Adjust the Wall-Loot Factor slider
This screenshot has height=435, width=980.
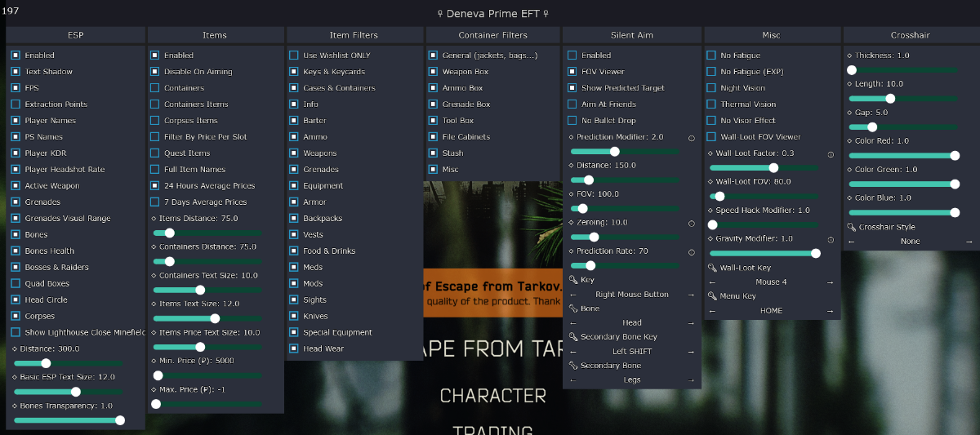point(764,168)
